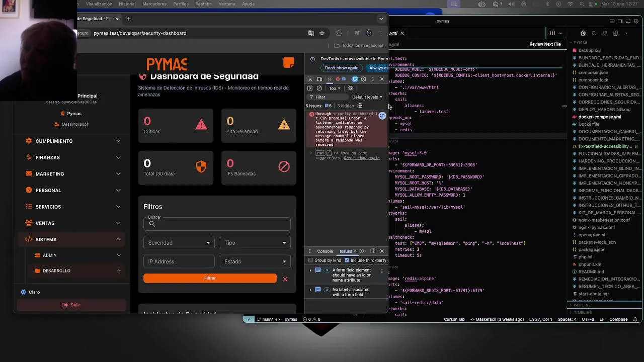Click the orange notification icon in Pymas header
Screen dimensions: 644x362
click(289, 63)
